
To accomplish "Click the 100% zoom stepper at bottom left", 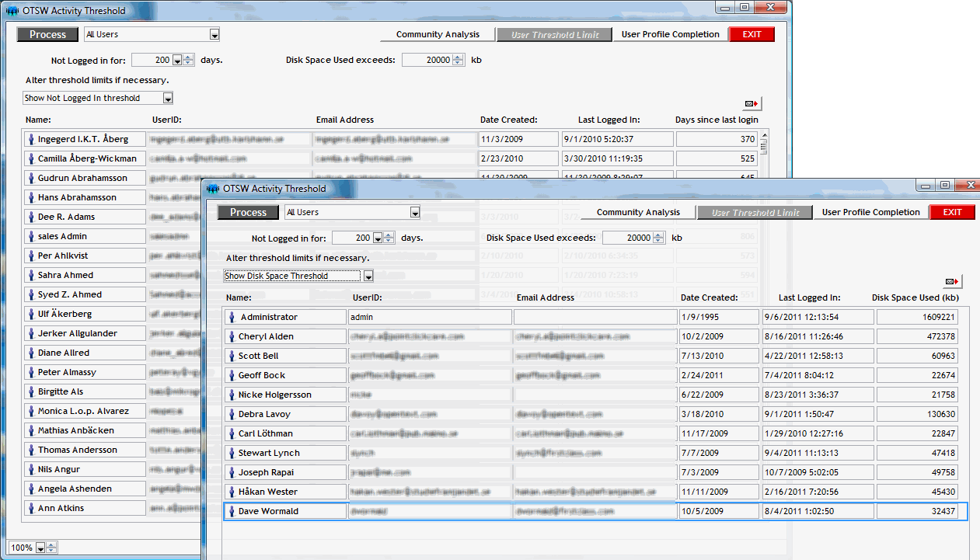I will (51, 548).
